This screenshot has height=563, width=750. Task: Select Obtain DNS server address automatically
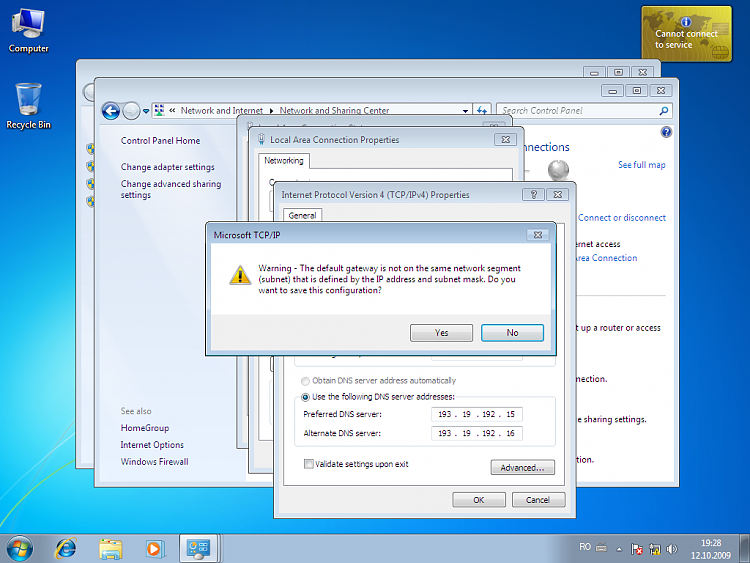click(379, 381)
